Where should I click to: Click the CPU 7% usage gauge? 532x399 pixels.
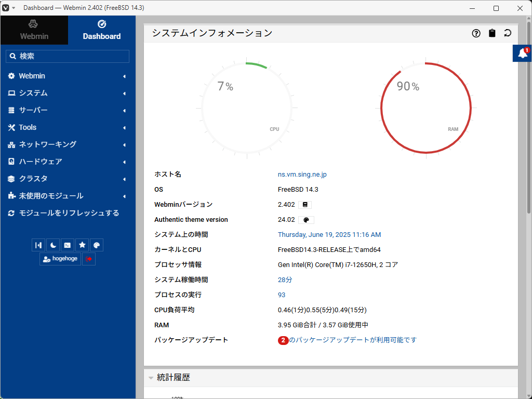(247, 108)
